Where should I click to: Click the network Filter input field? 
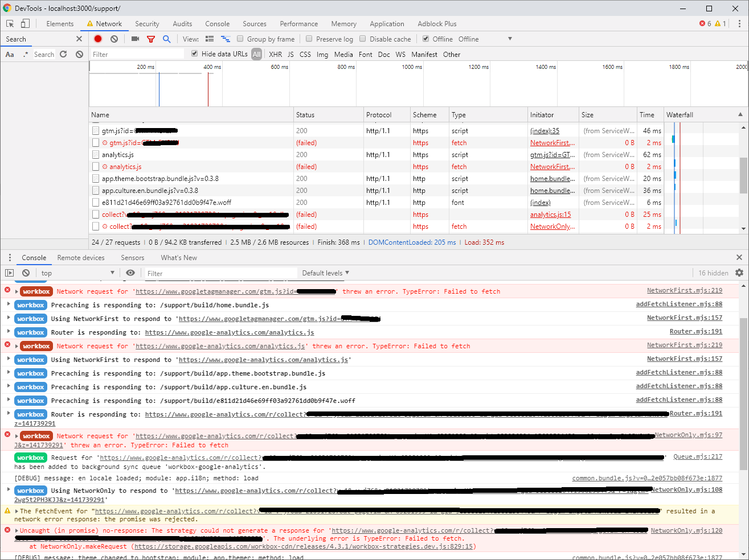(137, 54)
